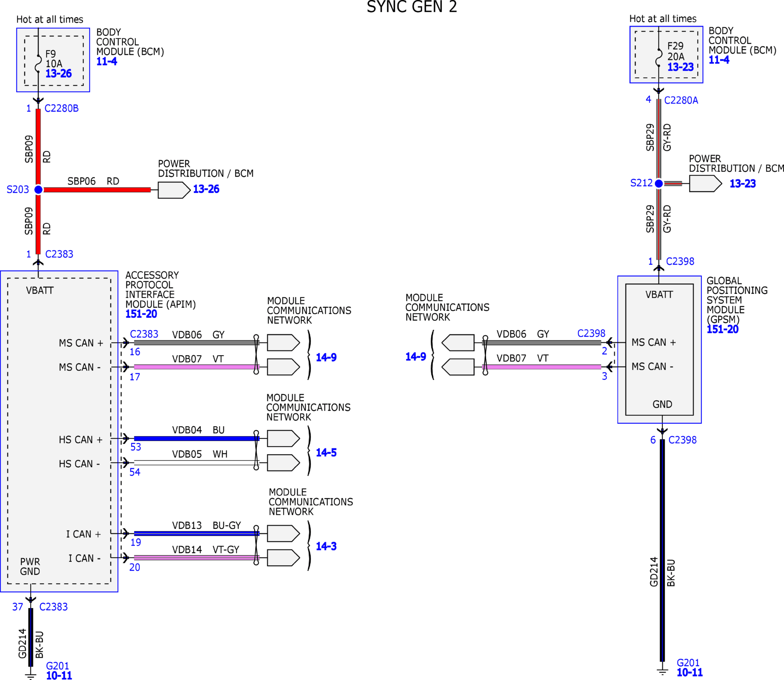Click pin number 54 on the APIM
The height and width of the screenshot is (680, 784).
pos(135,472)
